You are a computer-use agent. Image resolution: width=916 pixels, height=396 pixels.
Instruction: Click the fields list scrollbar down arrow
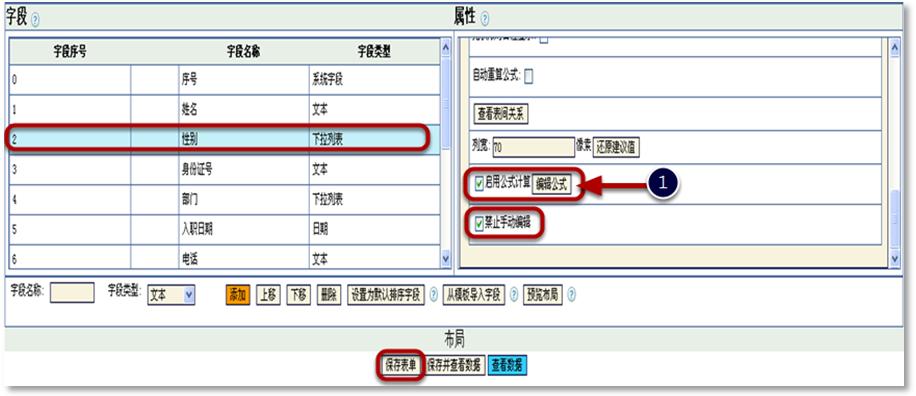tap(446, 258)
